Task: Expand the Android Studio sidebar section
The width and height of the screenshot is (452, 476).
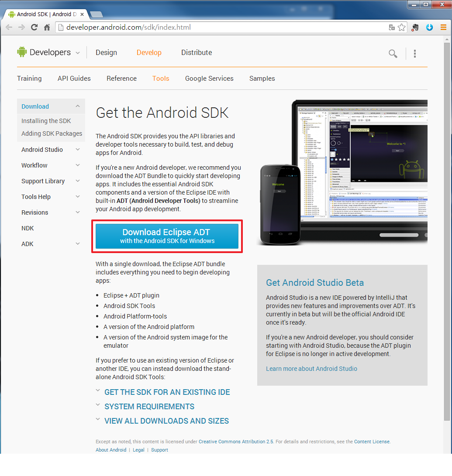Action: pyautogui.click(x=78, y=150)
